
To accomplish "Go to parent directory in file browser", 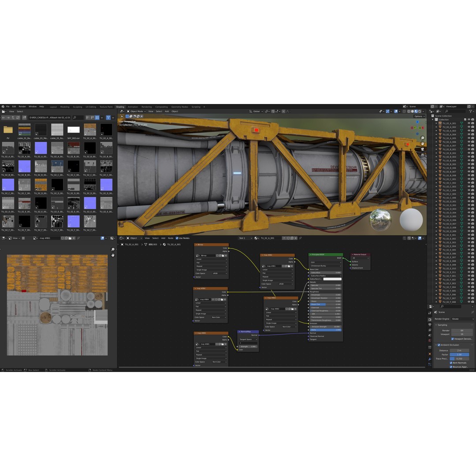I will pos(13,118).
